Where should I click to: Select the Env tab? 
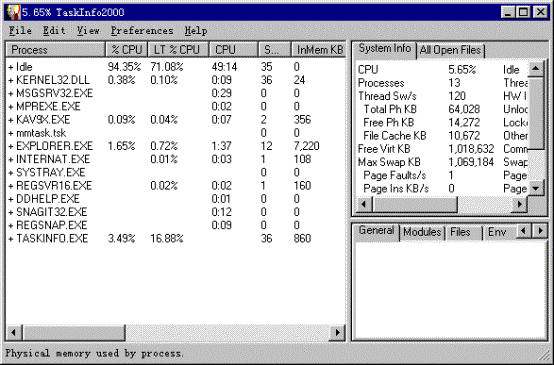coord(499,232)
